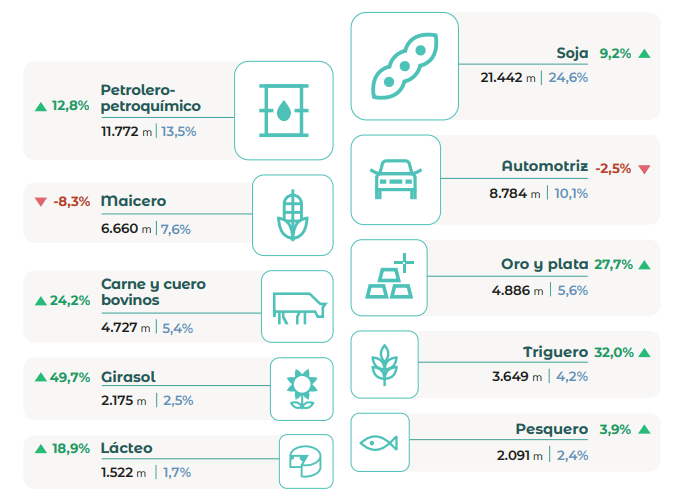
Task: Click the Oro y plata label
Action: click(544, 265)
